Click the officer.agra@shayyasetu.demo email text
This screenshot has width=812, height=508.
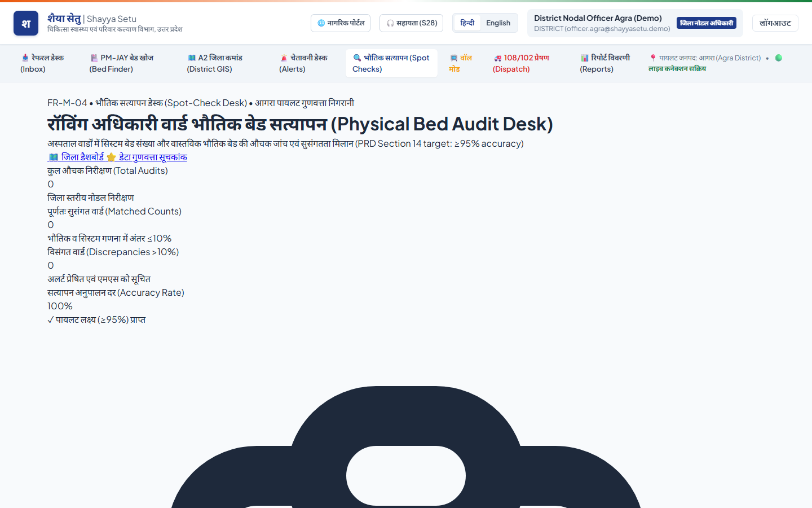(x=602, y=29)
